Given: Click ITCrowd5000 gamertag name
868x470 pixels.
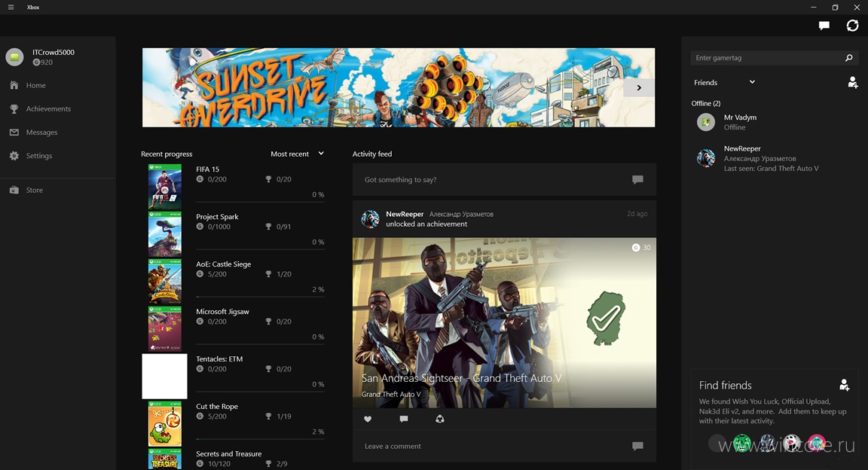Looking at the screenshot, I should click(x=53, y=52).
